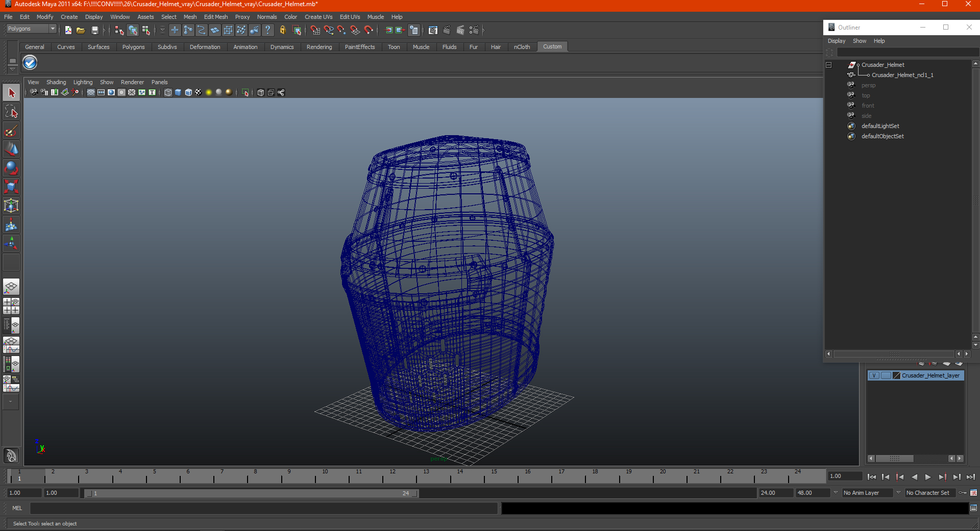Click the MEL command input field
980x531 pixels.
pyautogui.click(x=263, y=508)
